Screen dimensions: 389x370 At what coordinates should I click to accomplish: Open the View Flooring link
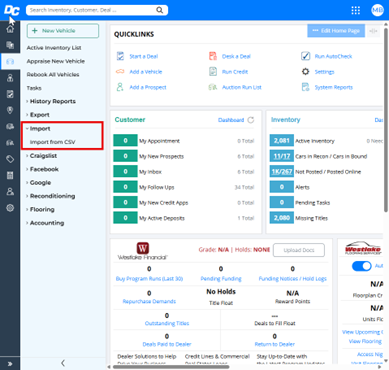(365, 341)
